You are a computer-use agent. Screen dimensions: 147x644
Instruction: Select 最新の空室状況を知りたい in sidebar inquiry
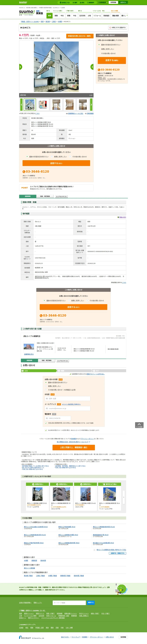tap(99, 45)
